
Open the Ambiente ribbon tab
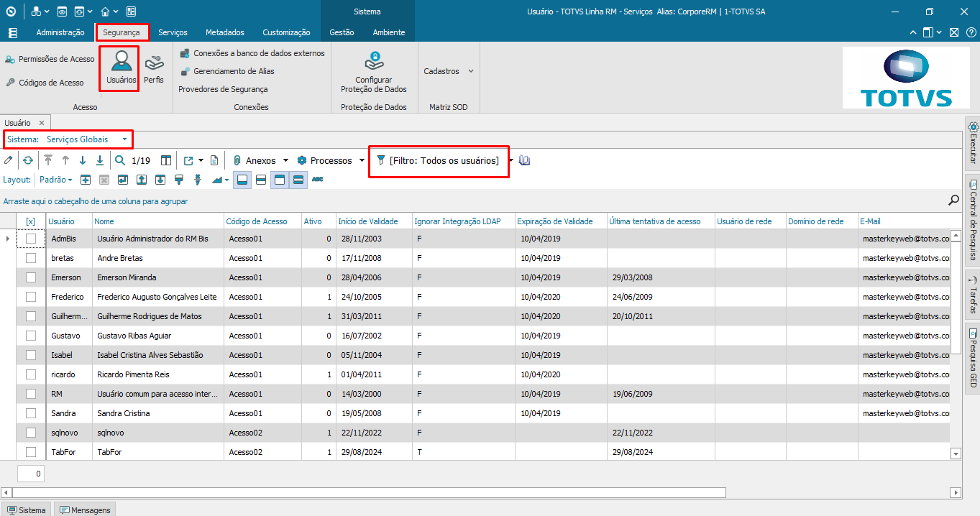(x=389, y=32)
